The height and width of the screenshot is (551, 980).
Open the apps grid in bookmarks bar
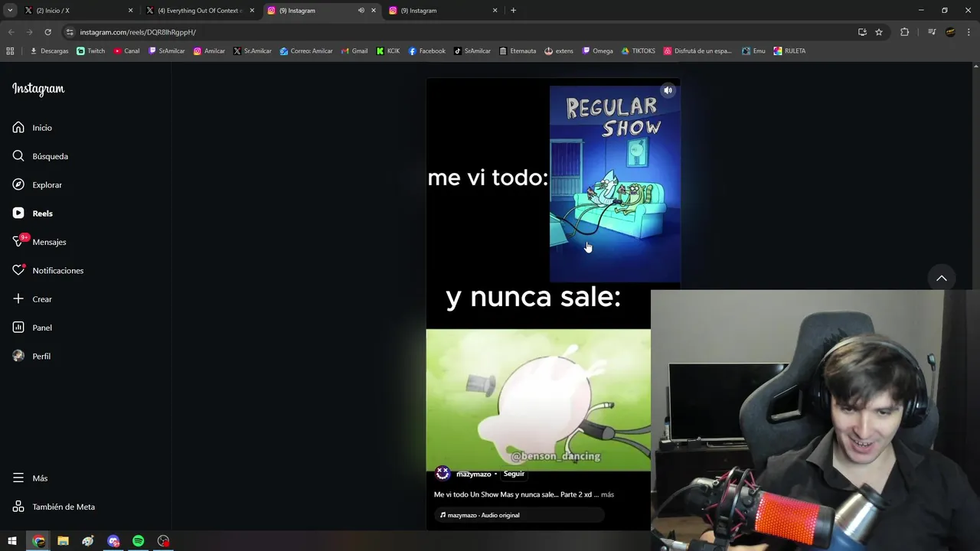click(x=10, y=51)
